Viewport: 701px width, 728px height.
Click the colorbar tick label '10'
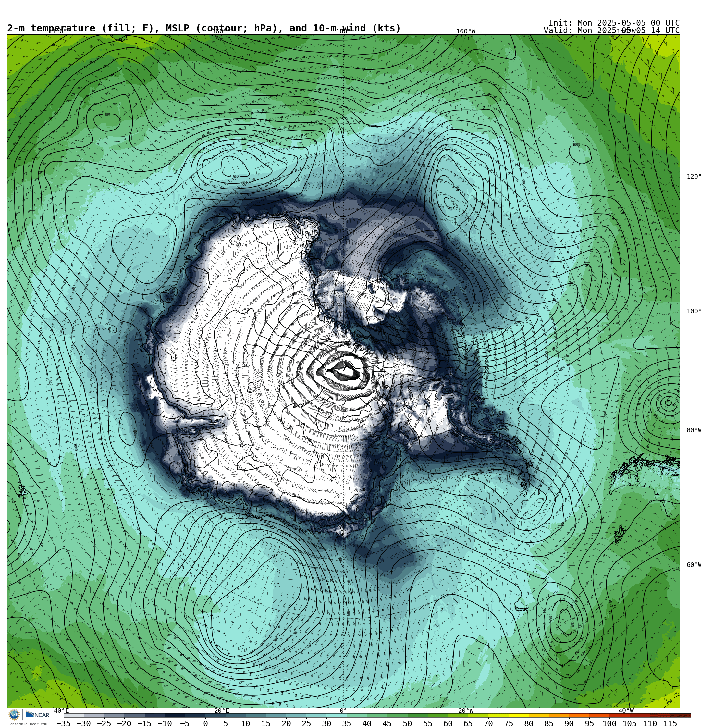(246, 723)
